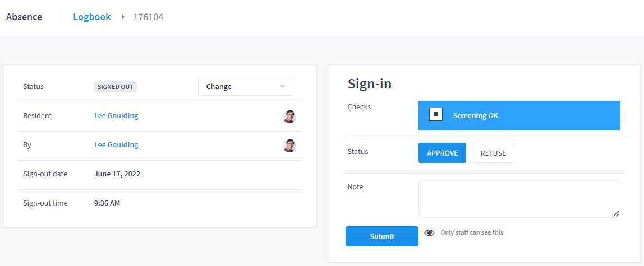Click Lee Goulding's avatar in Resident row
Screen dimensions: 644x266
tap(289, 116)
